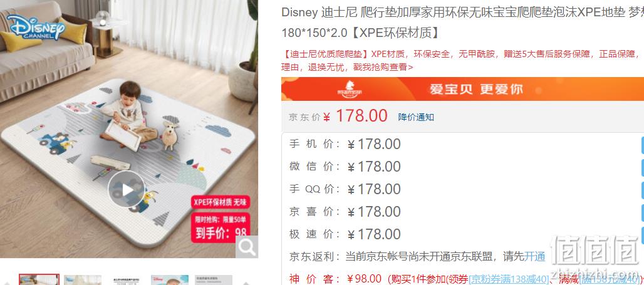The image size is (644, 285).
Task: Click the blue button beside 手机价
Action: [x=642, y=145]
